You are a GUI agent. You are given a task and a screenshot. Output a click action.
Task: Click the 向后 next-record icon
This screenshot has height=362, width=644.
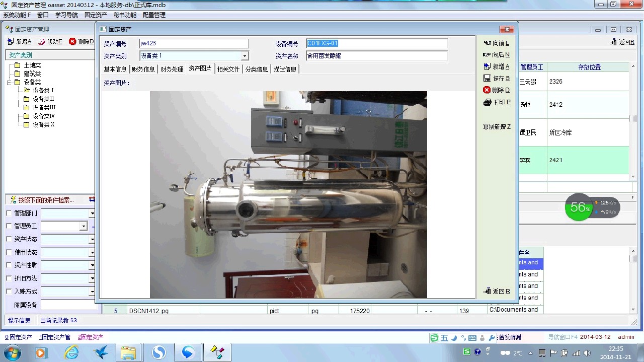pos(487,55)
